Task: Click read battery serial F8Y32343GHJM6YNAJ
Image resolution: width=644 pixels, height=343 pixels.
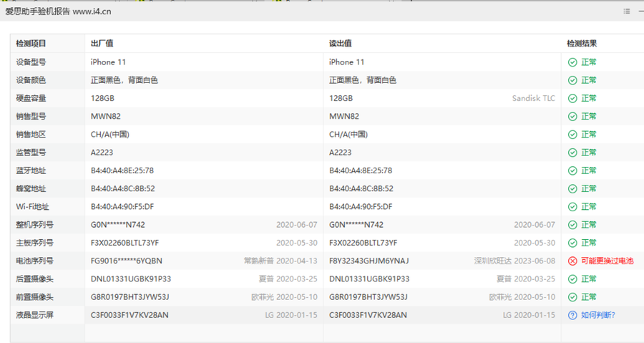Action: [369, 261]
